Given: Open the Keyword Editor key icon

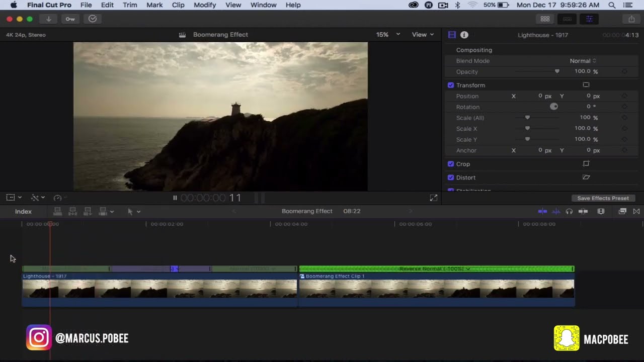Looking at the screenshot, I should [x=70, y=19].
